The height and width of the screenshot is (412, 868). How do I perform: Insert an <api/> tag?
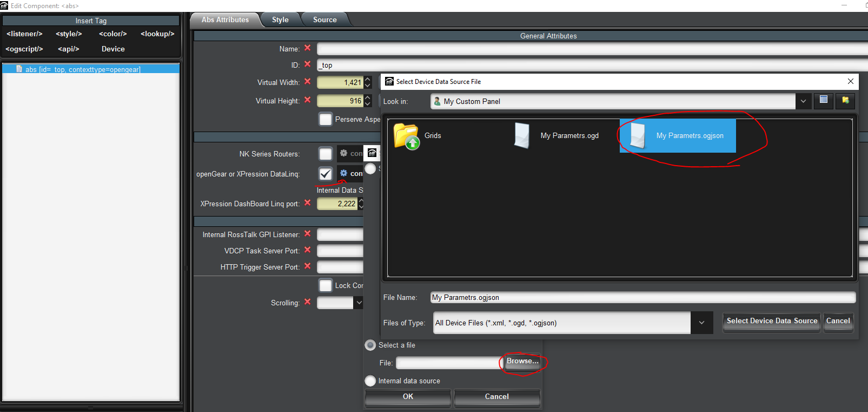click(69, 49)
